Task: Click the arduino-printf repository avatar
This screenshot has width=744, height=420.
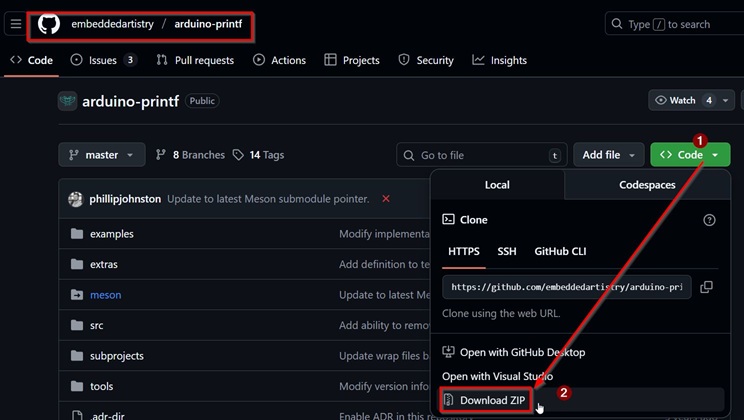Action: point(67,101)
